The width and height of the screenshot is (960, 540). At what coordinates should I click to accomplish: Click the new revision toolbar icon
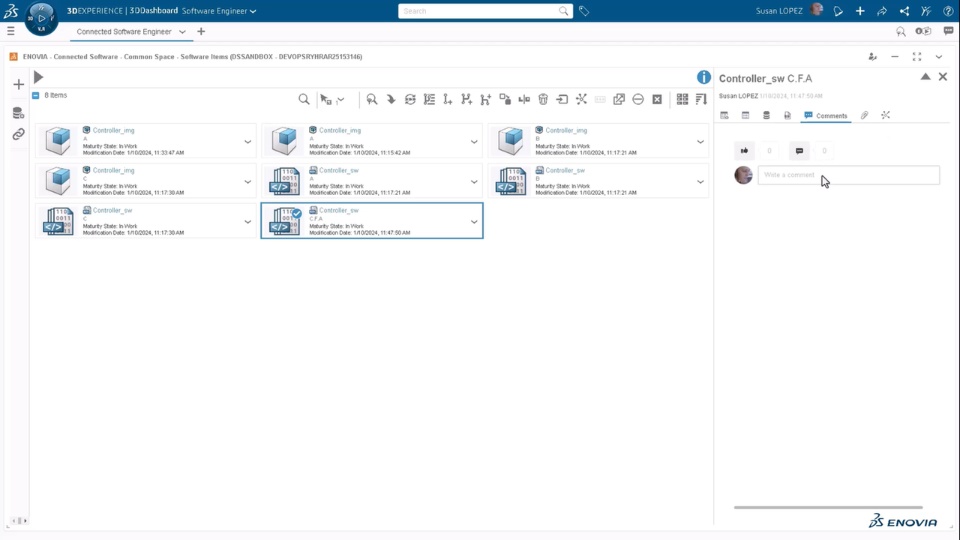(448, 99)
